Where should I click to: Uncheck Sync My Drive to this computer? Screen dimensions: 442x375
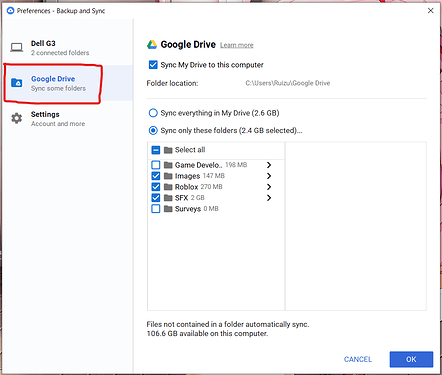(x=153, y=65)
